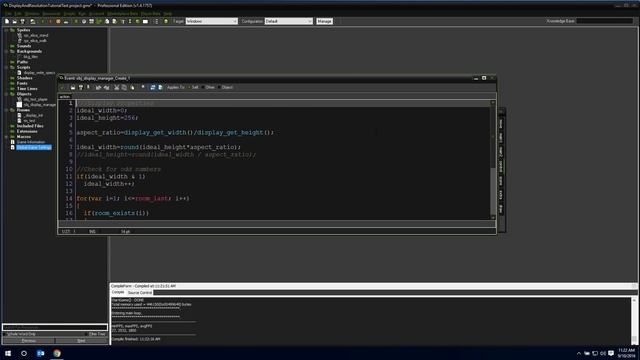Image resolution: width=640 pixels, height=360 pixels.
Task: Switch to the Source Control tab
Action: pyautogui.click(x=140, y=293)
